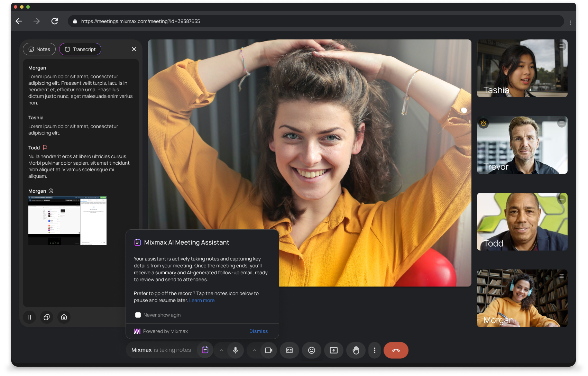The width and height of the screenshot is (588, 376).
Task: Click the camera icon beside Morgan's name
Action: click(x=51, y=191)
